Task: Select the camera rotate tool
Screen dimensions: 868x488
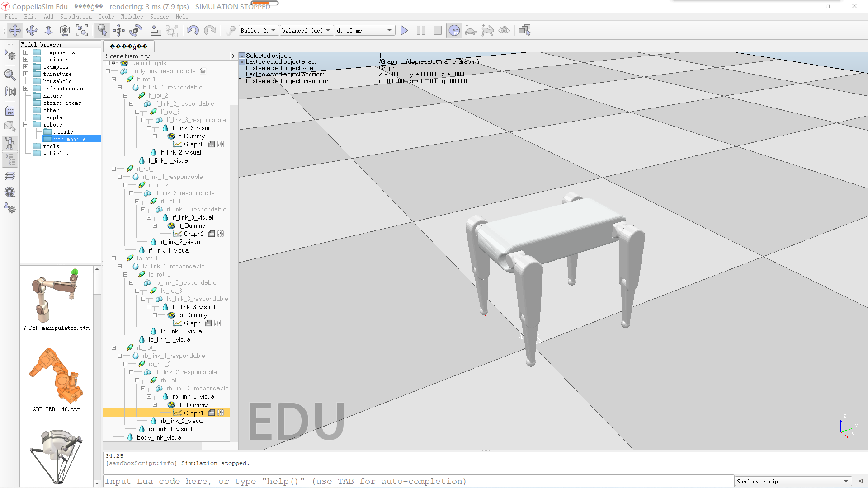Action: (x=32, y=30)
